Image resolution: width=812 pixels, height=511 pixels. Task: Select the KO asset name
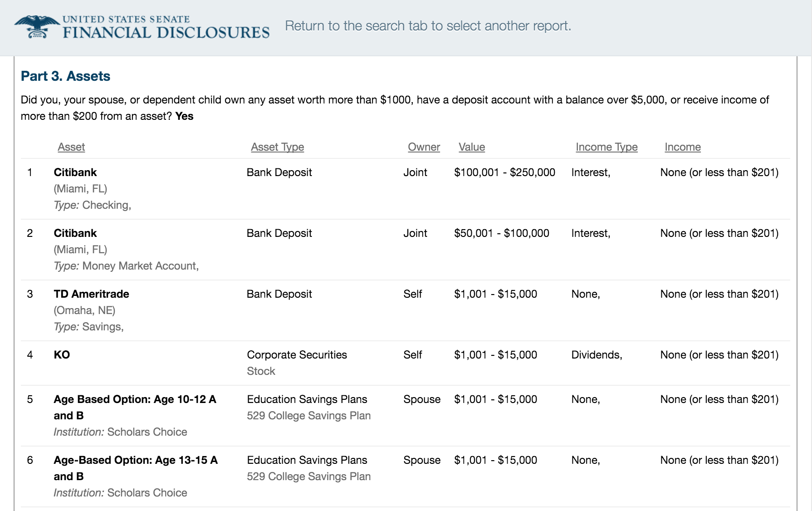pyautogui.click(x=62, y=355)
